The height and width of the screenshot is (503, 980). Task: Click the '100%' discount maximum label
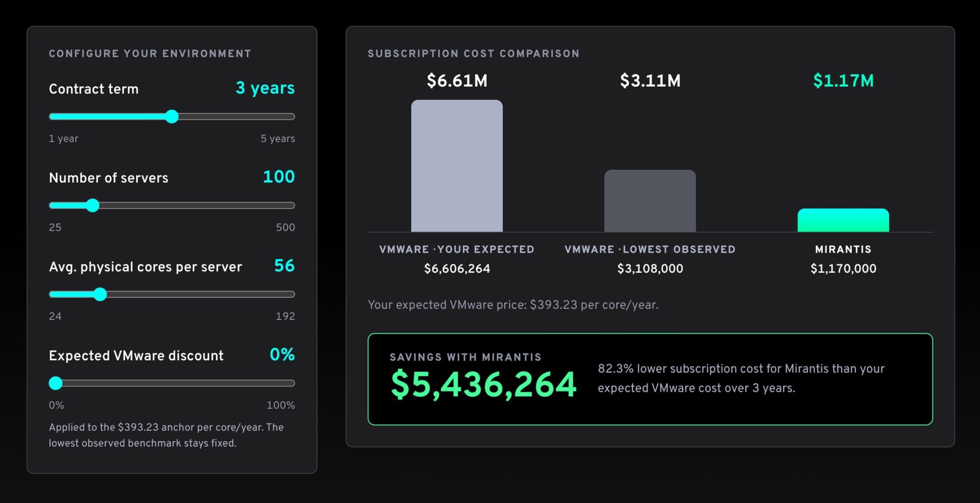(280, 405)
